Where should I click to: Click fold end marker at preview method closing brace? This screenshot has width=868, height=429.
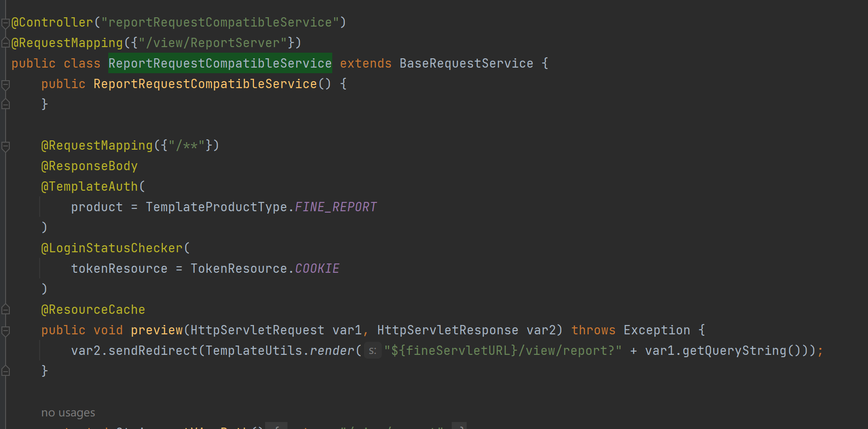coord(6,371)
